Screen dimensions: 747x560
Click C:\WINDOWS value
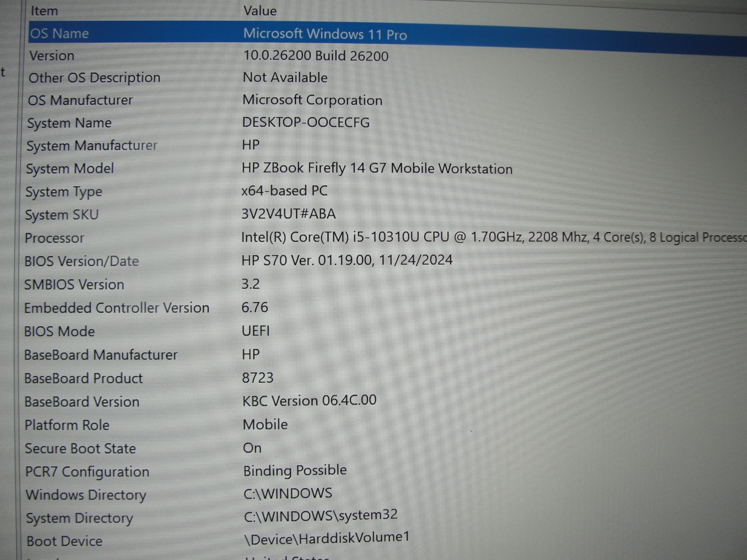click(x=288, y=493)
